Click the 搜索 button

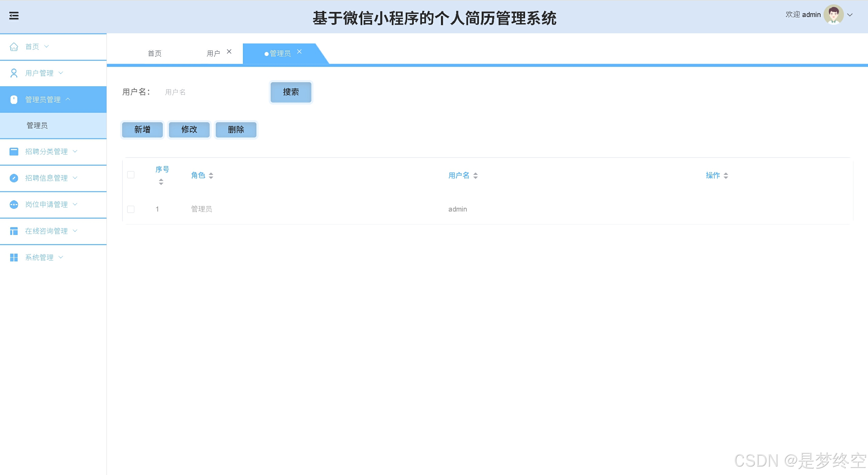[291, 92]
